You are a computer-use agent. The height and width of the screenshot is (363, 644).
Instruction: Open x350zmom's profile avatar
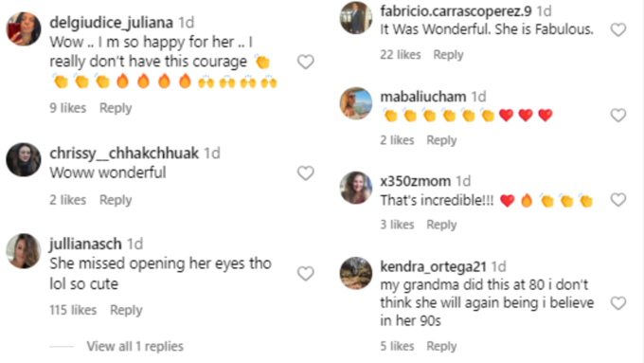tap(356, 188)
